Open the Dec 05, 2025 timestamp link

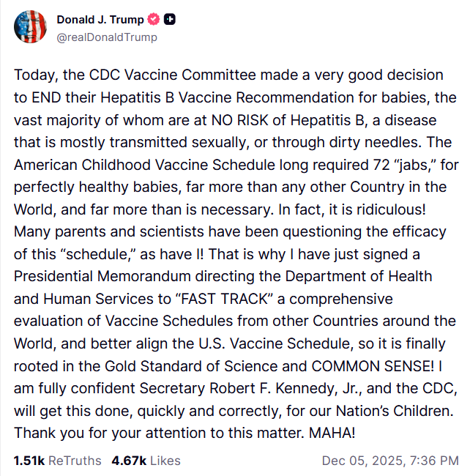click(390, 461)
